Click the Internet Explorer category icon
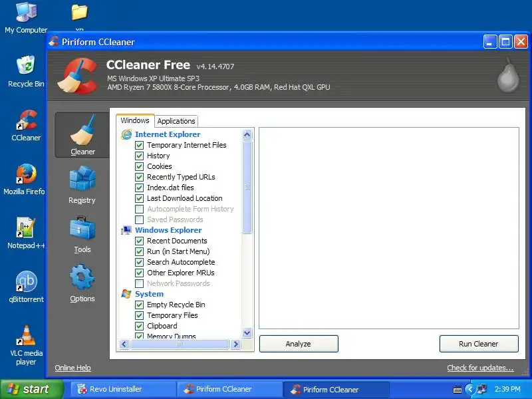The image size is (532, 399). (126, 134)
